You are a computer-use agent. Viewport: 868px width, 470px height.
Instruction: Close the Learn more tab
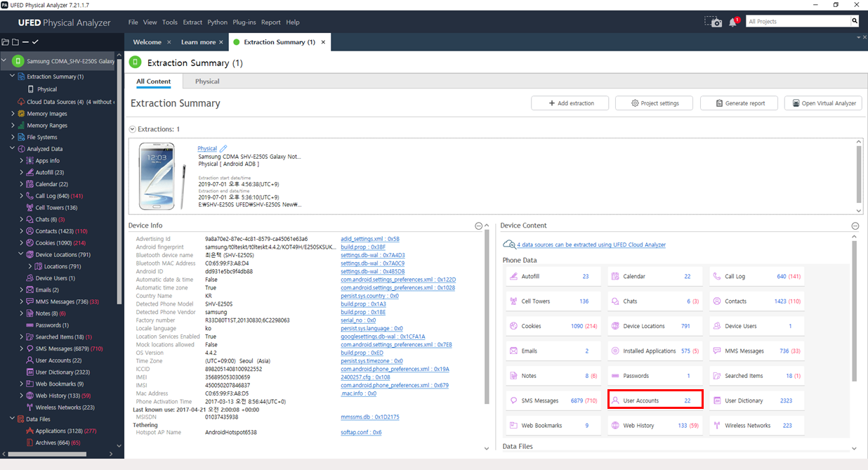pyautogui.click(x=221, y=42)
